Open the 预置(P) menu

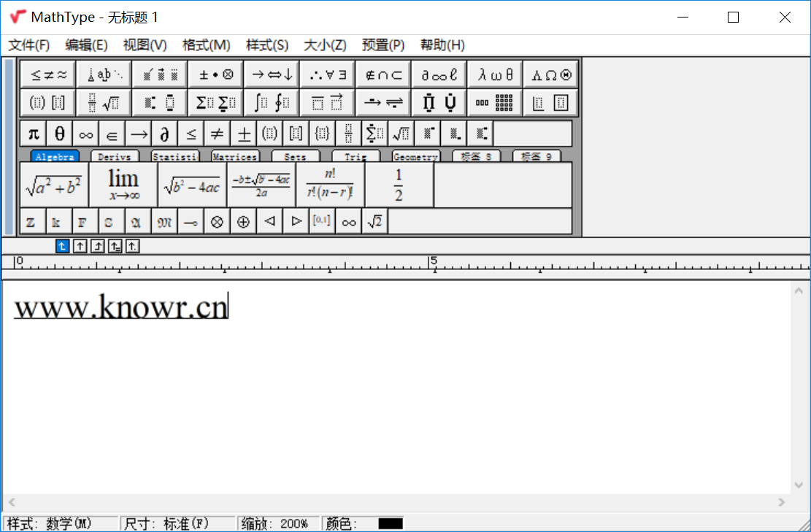[383, 45]
